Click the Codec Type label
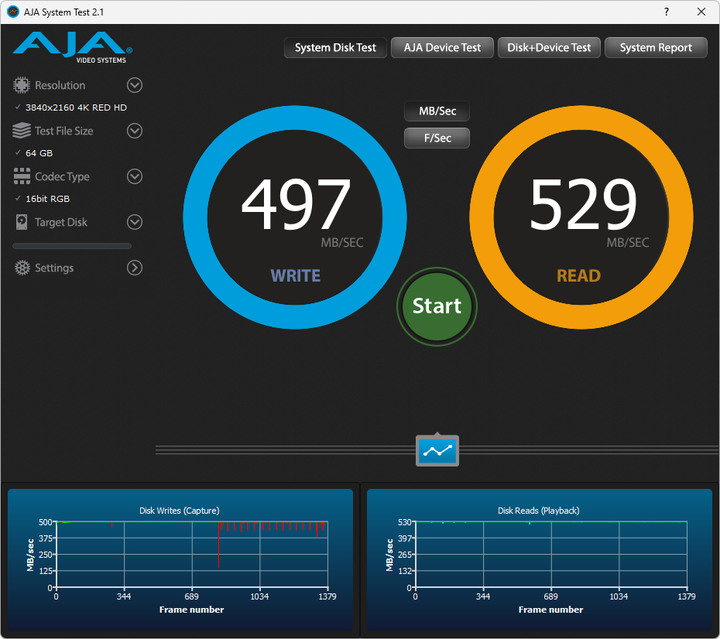The height and width of the screenshot is (639, 720). tap(62, 177)
